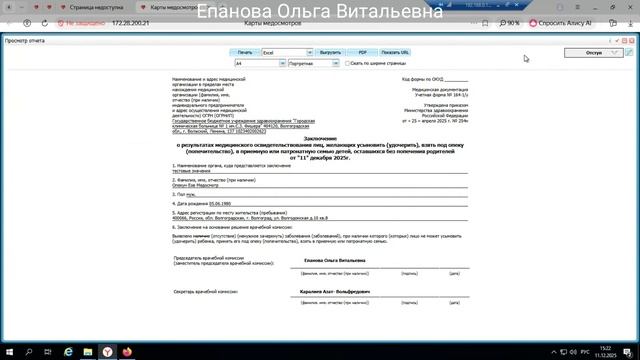Open File Explorer from taskbar
640x360 pixels.
pos(88,352)
